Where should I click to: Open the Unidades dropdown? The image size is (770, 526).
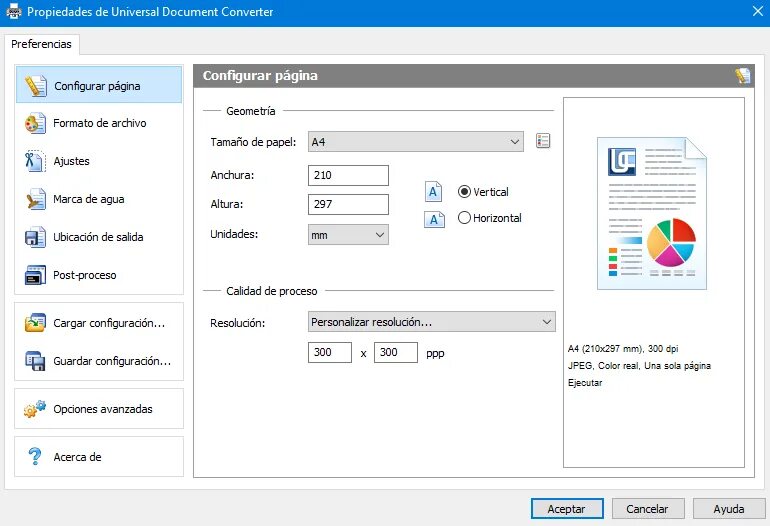348,235
